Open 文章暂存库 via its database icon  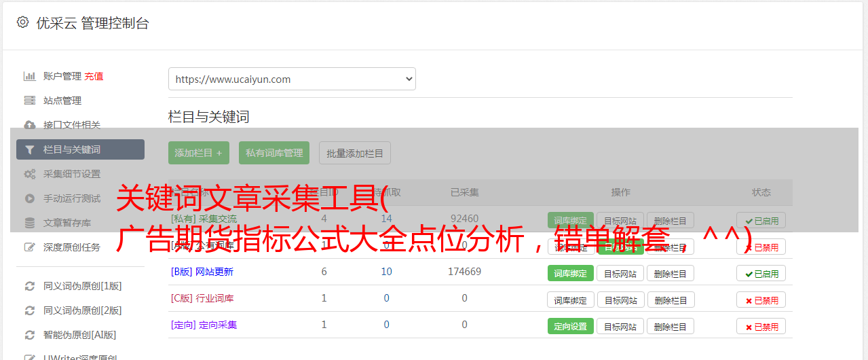(x=30, y=223)
